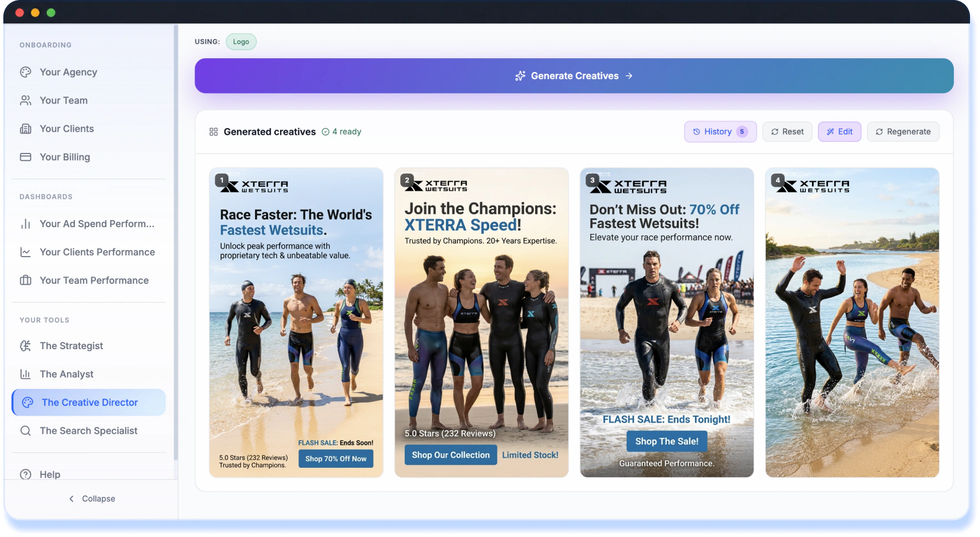
Task: Open Your Clients Performance dashboard
Action: (89, 252)
